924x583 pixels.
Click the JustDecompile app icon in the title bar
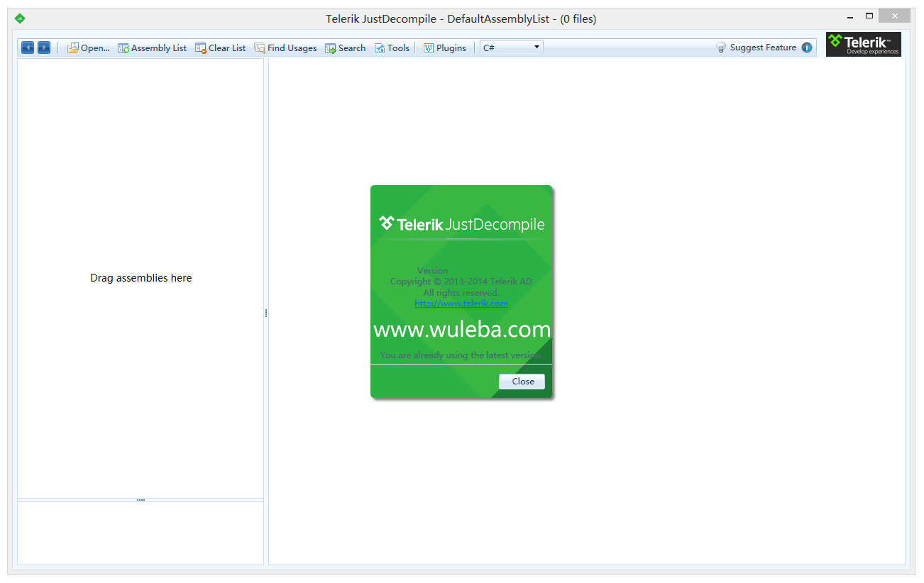pos(20,18)
